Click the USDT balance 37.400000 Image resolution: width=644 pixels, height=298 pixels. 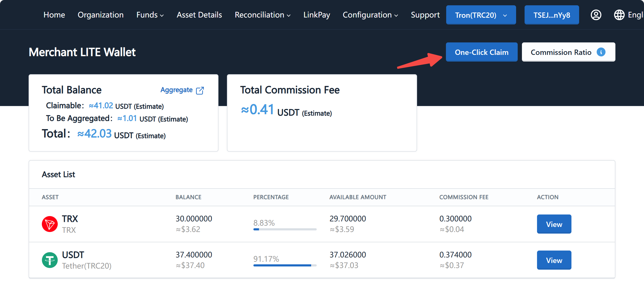[x=194, y=255]
